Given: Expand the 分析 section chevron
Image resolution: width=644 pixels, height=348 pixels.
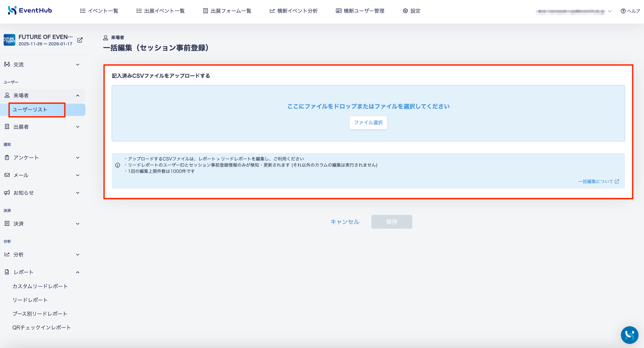Looking at the screenshot, I should click(x=78, y=254).
